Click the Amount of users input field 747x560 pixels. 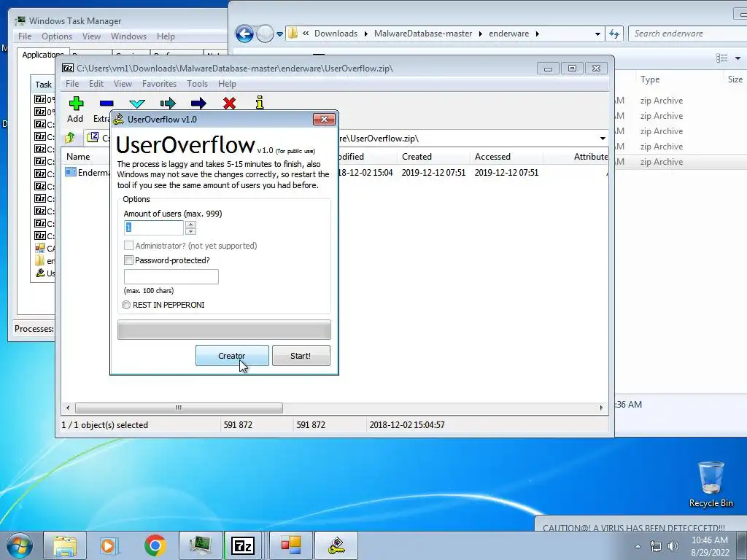pos(154,227)
